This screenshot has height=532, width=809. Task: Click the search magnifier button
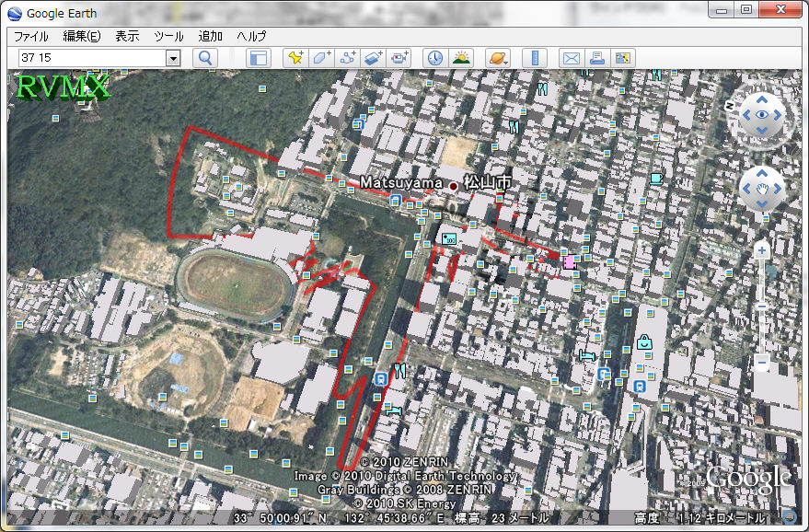pyautogui.click(x=204, y=58)
